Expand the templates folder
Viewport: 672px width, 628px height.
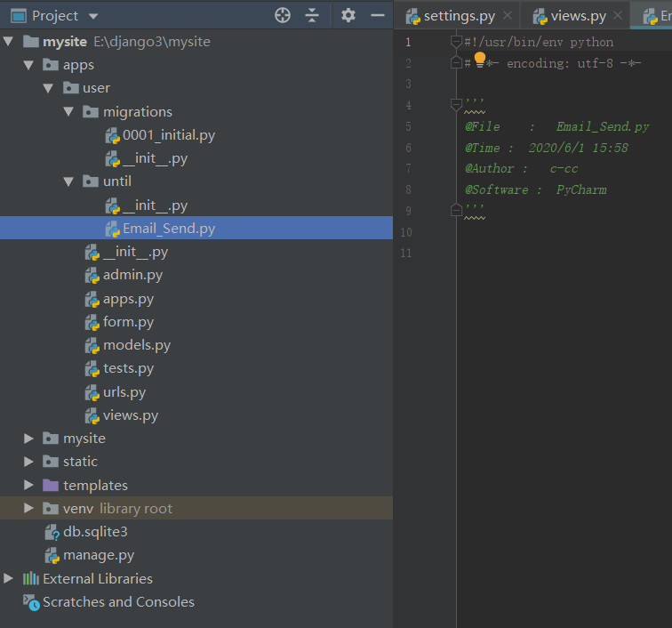(28, 485)
